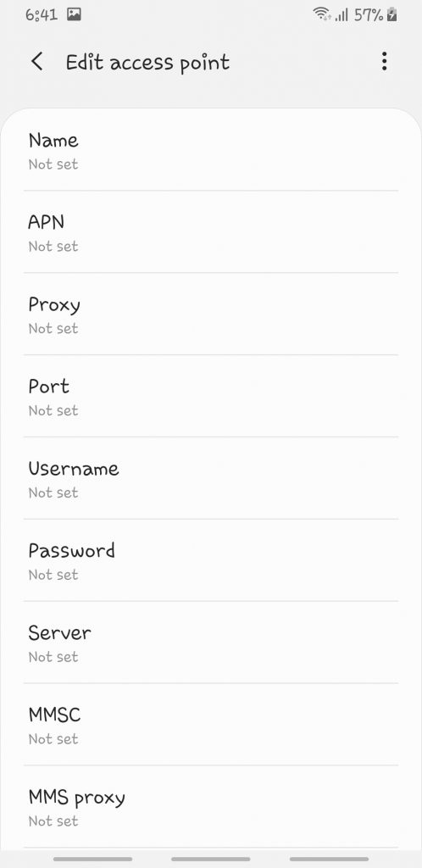Edit the MMS proxy entry
The image size is (422, 868).
point(211,807)
